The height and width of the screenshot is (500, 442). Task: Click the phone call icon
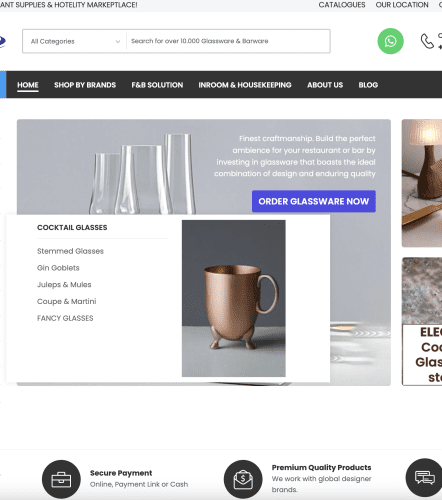pos(427,41)
